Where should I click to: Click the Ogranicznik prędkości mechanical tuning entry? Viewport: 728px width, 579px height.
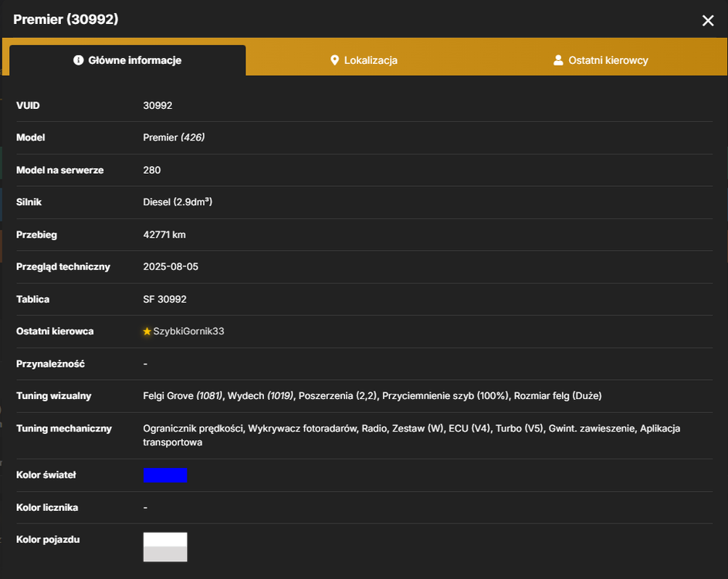point(193,428)
